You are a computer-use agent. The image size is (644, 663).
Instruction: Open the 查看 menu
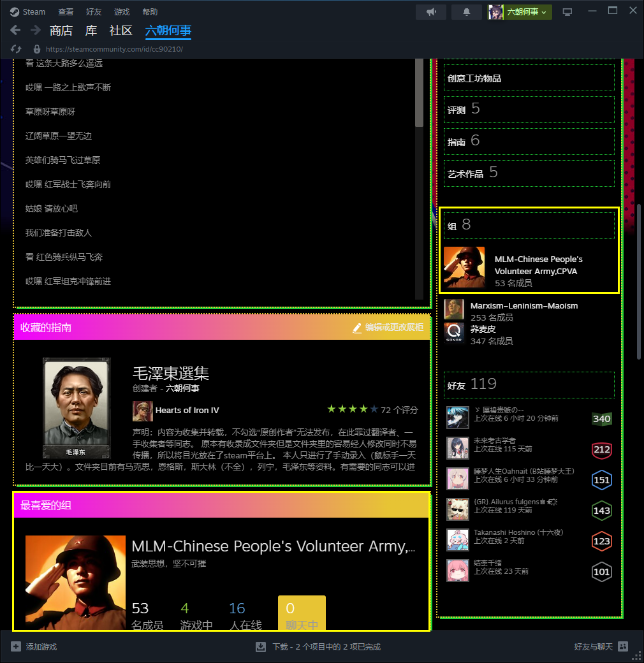tap(66, 12)
